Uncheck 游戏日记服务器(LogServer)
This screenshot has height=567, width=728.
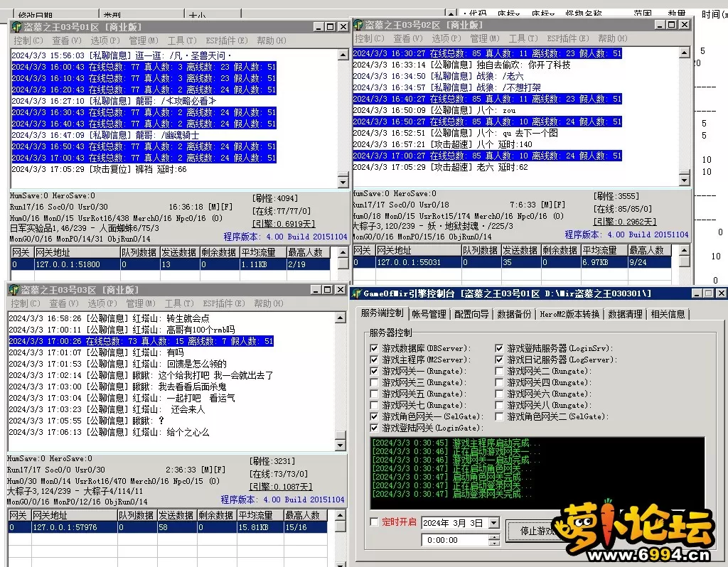pyautogui.click(x=499, y=360)
